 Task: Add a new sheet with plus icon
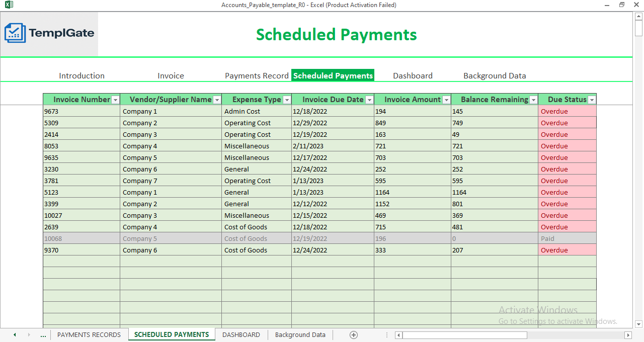click(x=354, y=335)
